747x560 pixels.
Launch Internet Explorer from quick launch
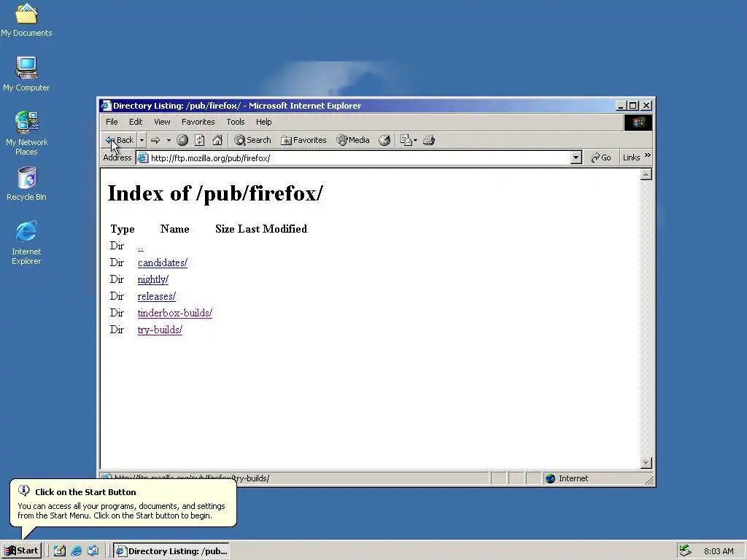[x=76, y=551]
